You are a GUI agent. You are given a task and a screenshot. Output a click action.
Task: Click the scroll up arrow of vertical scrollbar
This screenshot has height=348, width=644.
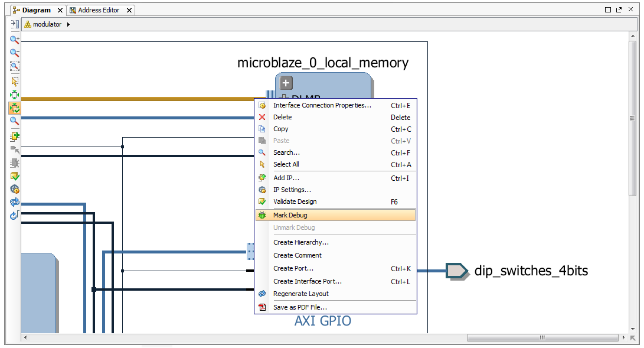click(633, 37)
